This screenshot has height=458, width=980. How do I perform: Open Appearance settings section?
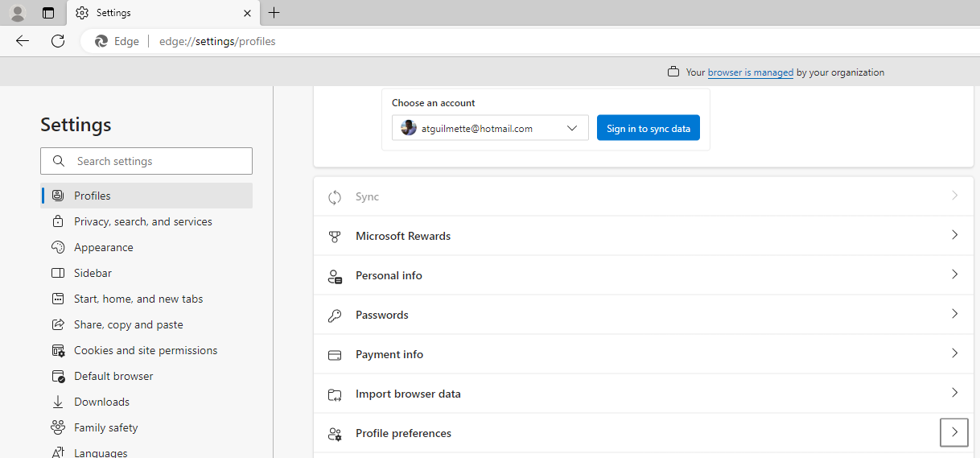(103, 247)
